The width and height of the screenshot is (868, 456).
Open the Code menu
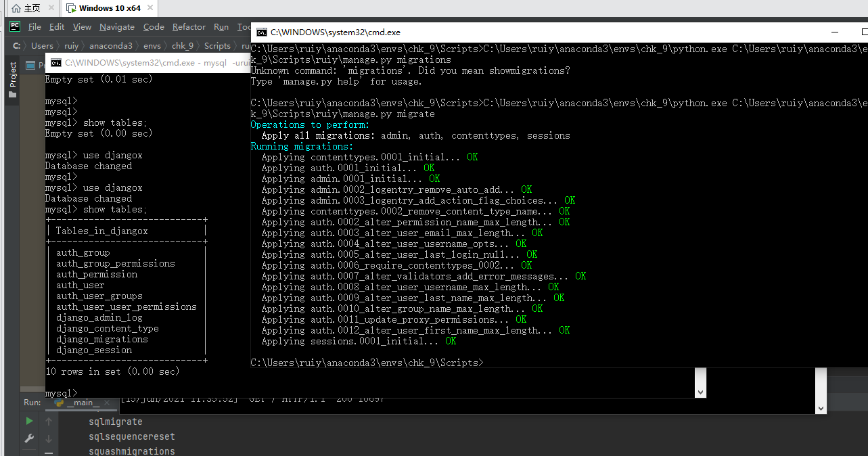click(x=154, y=27)
